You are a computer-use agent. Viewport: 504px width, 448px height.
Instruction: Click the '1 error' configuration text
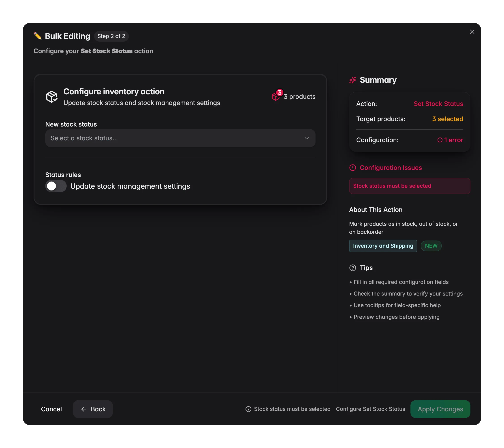pyautogui.click(x=453, y=140)
